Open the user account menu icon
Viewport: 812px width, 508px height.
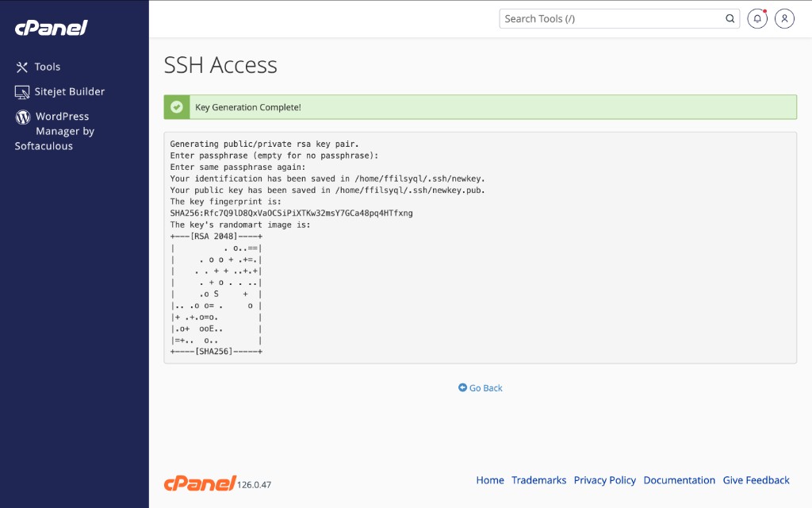pos(784,19)
